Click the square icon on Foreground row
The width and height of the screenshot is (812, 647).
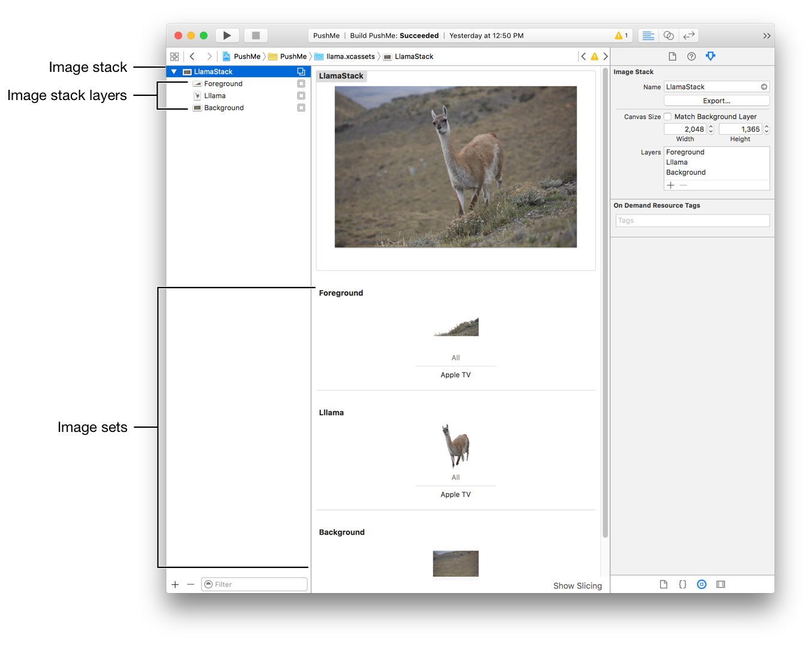click(301, 84)
